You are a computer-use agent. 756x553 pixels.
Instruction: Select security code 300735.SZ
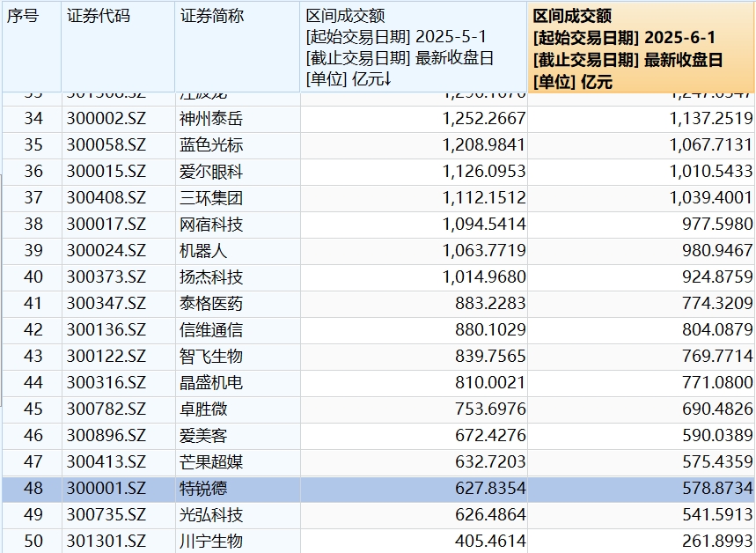point(106,515)
